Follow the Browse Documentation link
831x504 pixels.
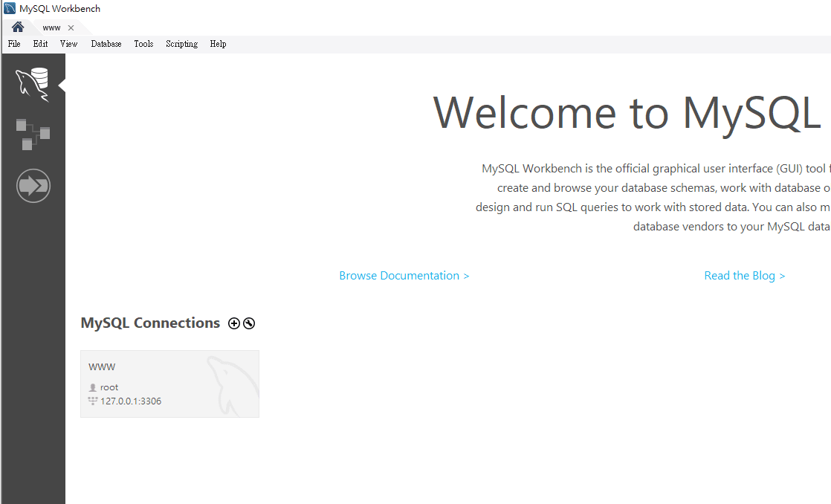[404, 276]
